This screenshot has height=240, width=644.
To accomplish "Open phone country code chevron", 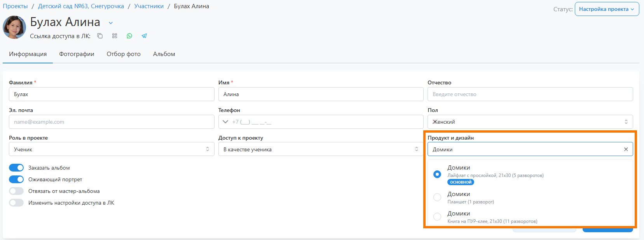I will coord(225,122).
